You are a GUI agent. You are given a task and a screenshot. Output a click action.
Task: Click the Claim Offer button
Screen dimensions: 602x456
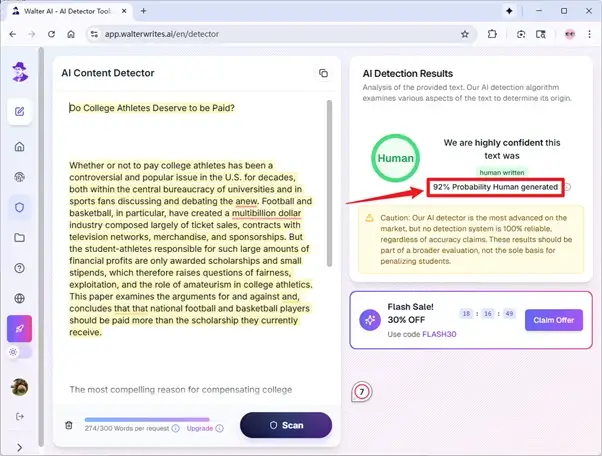click(x=553, y=320)
